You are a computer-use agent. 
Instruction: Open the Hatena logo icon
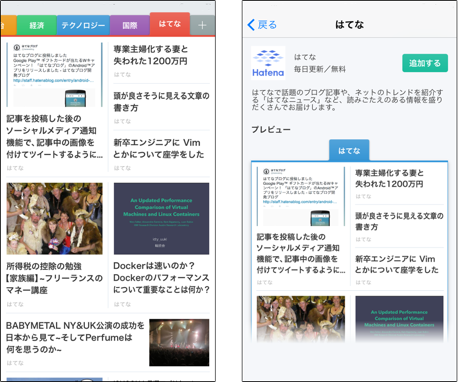click(268, 63)
